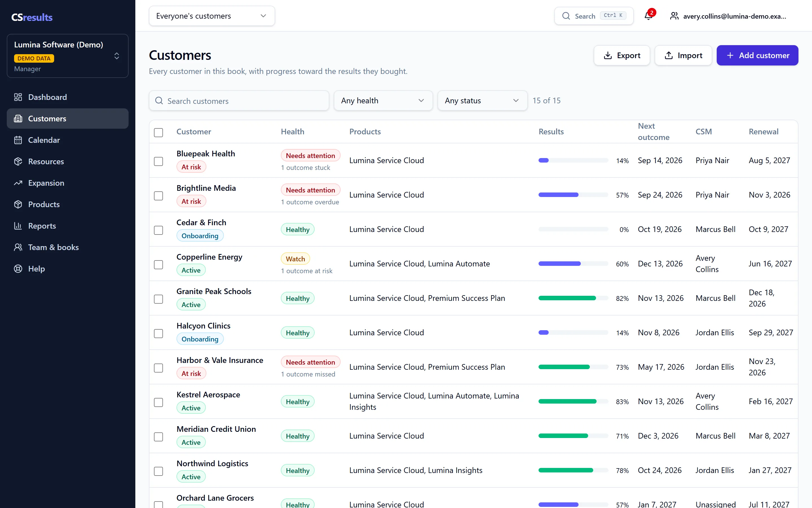Open Meridian Credit Union customer

coord(216,429)
